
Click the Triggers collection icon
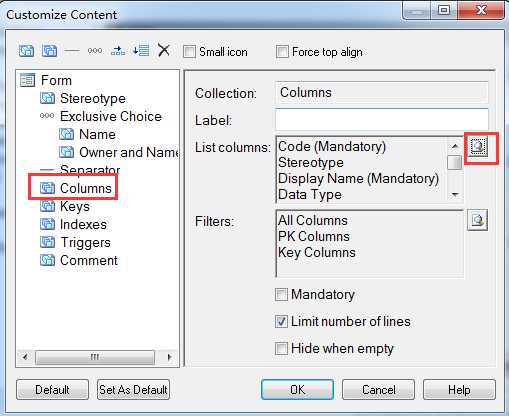(x=47, y=242)
